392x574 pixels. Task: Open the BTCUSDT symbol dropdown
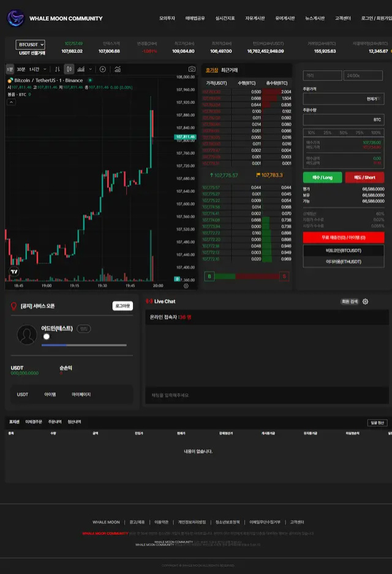[x=31, y=45]
